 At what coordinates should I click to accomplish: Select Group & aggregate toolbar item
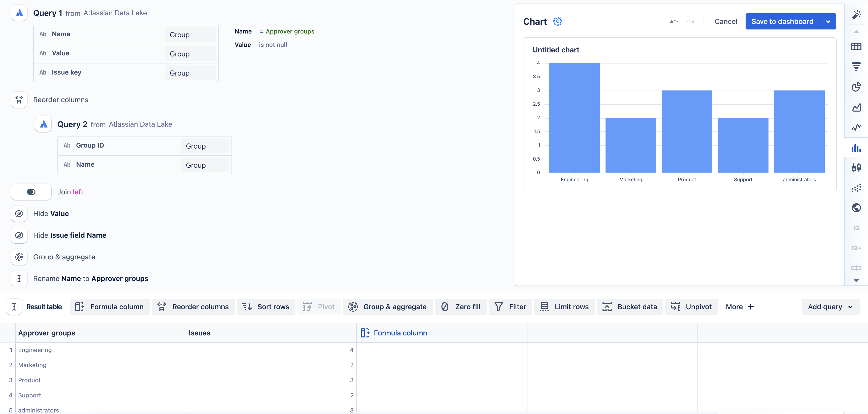pyautogui.click(x=387, y=307)
